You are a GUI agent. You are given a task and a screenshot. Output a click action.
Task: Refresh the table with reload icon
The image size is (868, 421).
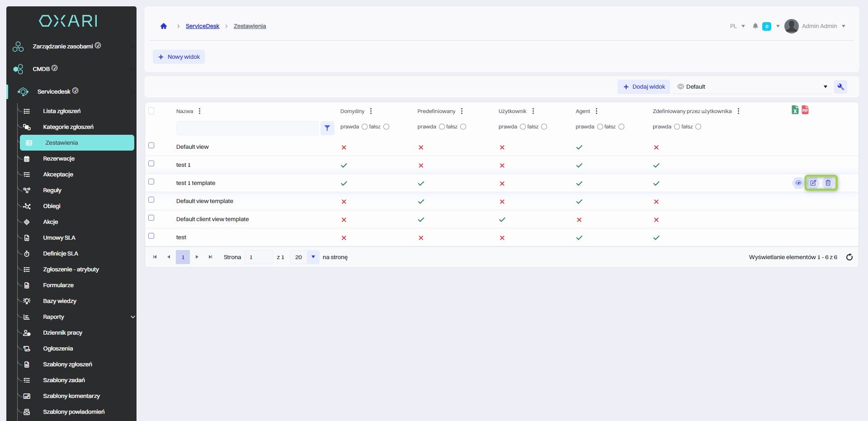tap(849, 257)
